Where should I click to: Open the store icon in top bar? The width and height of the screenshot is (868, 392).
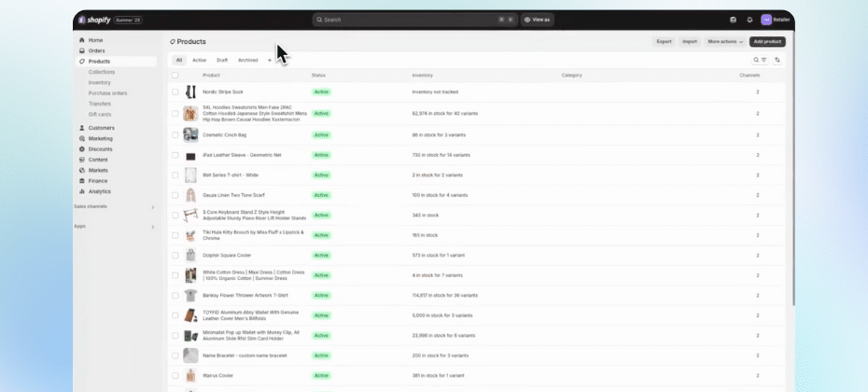pos(733,20)
